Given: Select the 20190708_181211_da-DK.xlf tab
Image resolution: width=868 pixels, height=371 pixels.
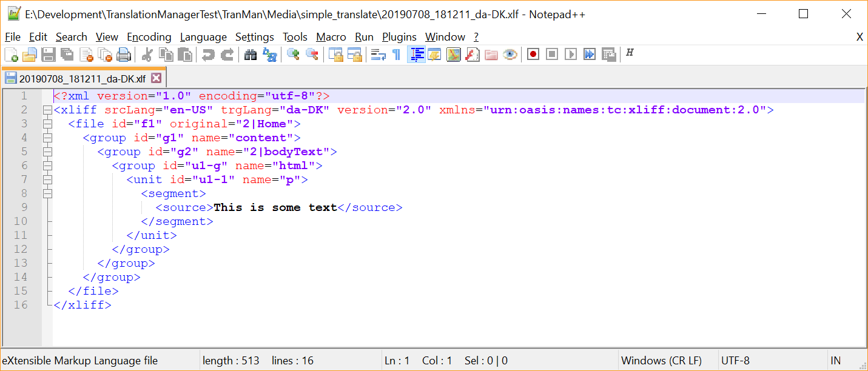Looking at the screenshot, I should (82, 78).
